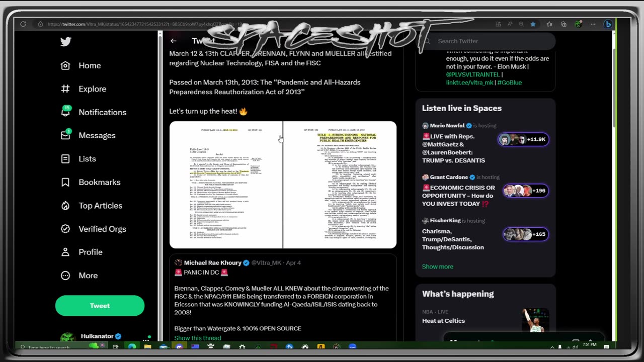Click the +165 listeners badge
This screenshot has height=362, width=644.
[x=526, y=234]
